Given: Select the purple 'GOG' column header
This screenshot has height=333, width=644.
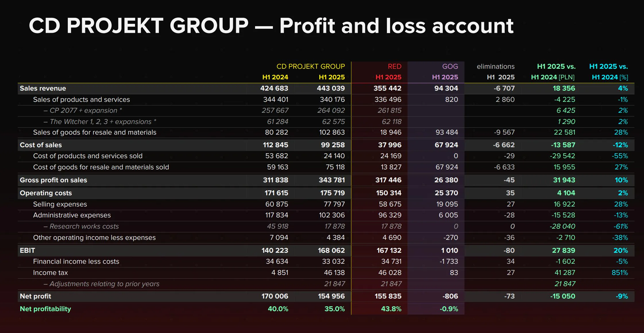Looking at the screenshot, I should pyautogui.click(x=450, y=66).
